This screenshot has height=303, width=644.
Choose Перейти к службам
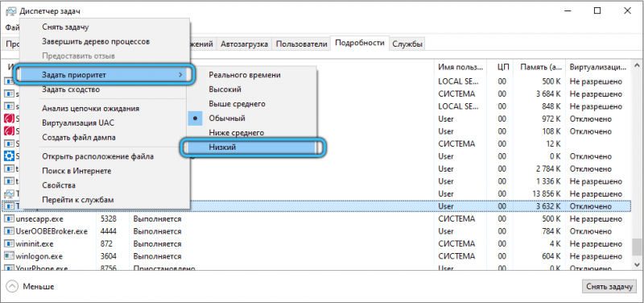tap(77, 200)
